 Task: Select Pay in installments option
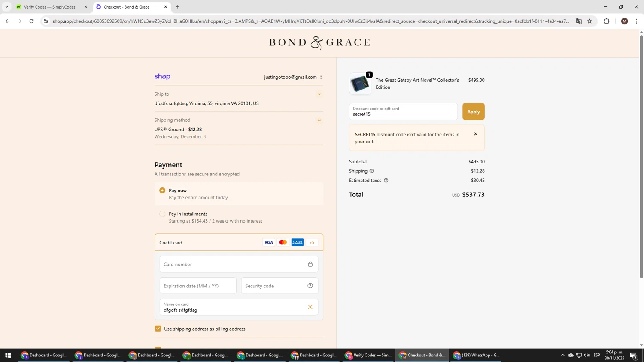162,214
